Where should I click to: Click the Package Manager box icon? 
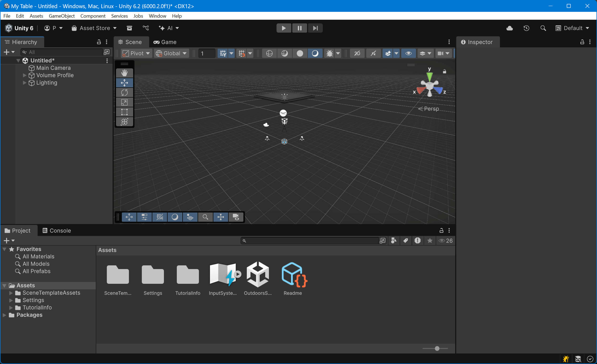pos(129,28)
